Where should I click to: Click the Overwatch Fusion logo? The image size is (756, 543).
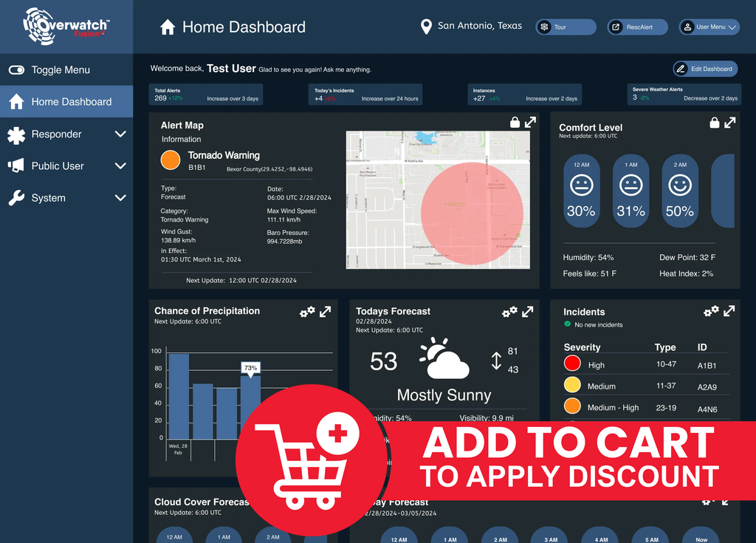click(66, 27)
